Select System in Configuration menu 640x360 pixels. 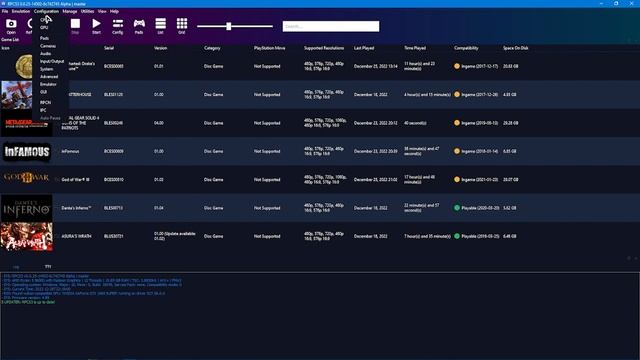47,69
